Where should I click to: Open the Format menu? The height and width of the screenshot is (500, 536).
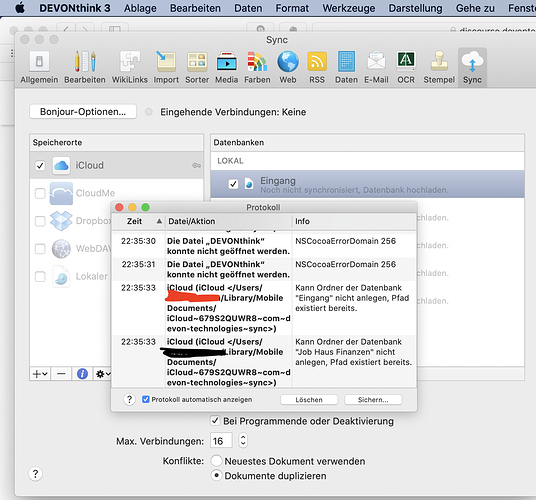(x=292, y=8)
